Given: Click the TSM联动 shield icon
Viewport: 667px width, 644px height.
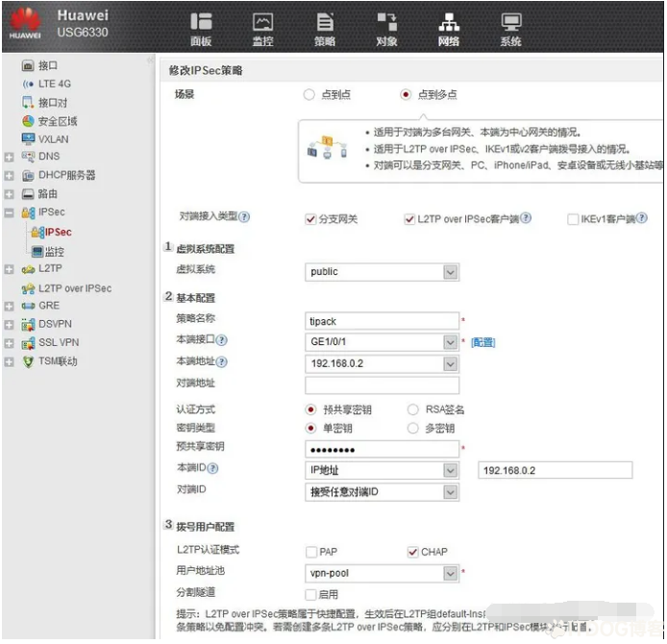Looking at the screenshot, I should point(28,361).
